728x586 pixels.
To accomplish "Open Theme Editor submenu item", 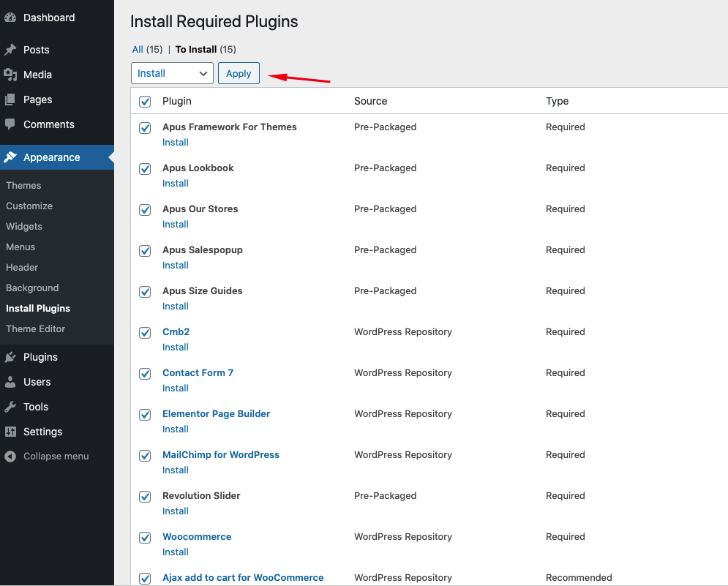I will pos(35,329).
